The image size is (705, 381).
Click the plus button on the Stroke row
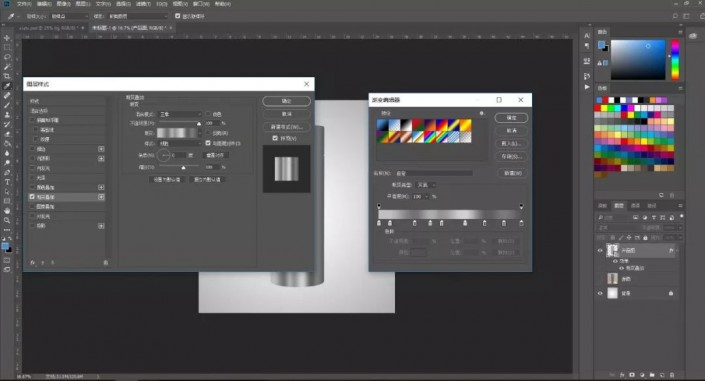[x=101, y=149]
